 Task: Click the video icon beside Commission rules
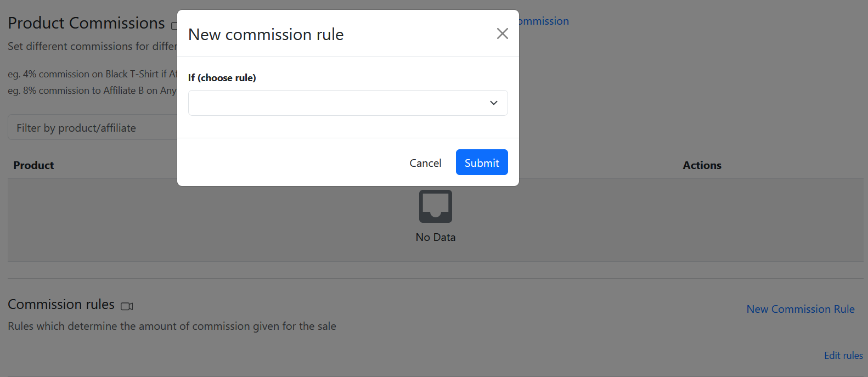(127, 306)
